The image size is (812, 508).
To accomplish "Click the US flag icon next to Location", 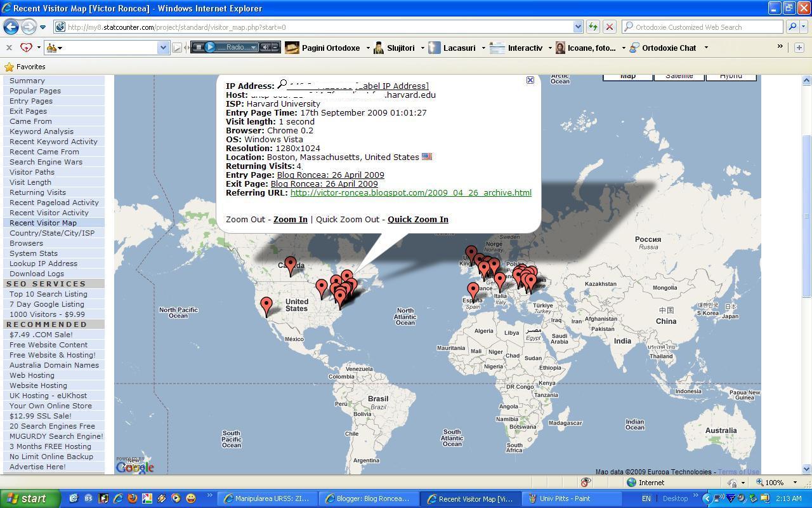I will coord(427,157).
